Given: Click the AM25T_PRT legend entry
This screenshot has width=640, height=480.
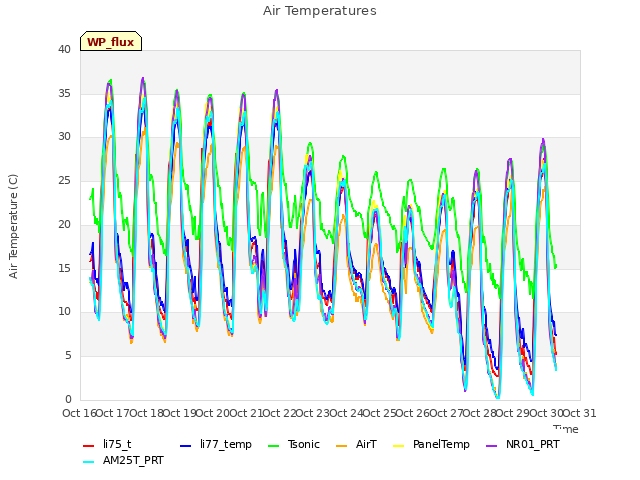Looking at the screenshot, I should click(123, 461).
